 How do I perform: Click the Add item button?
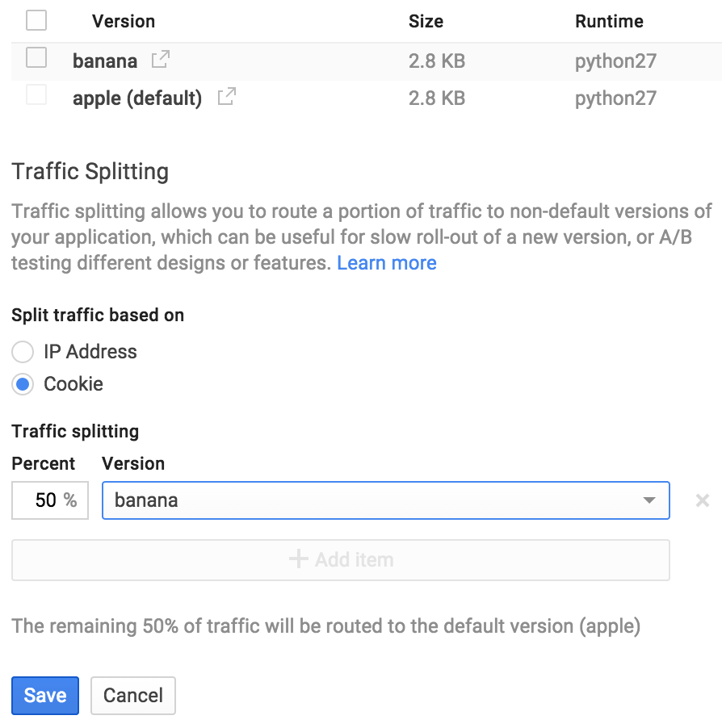tap(340, 559)
